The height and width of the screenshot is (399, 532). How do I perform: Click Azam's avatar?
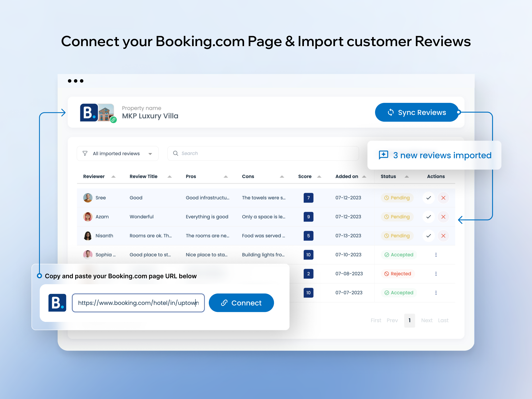click(88, 217)
